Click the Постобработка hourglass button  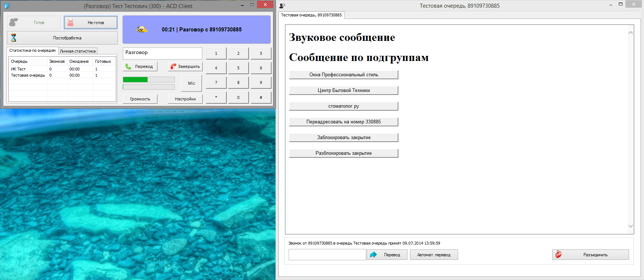click(x=62, y=38)
